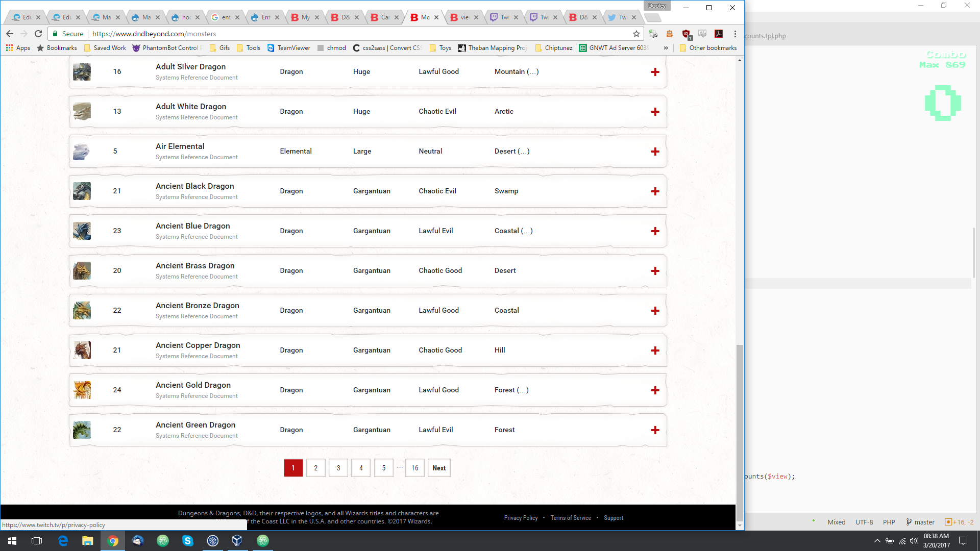This screenshot has height=551, width=980.
Task: Click the browser Back arrow
Action: click(x=10, y=34)
